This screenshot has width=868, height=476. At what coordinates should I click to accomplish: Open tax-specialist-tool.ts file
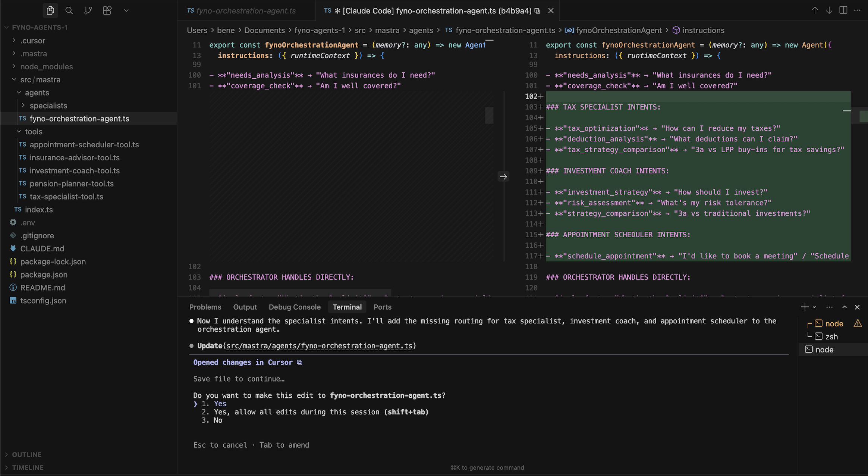pos(66,197)
